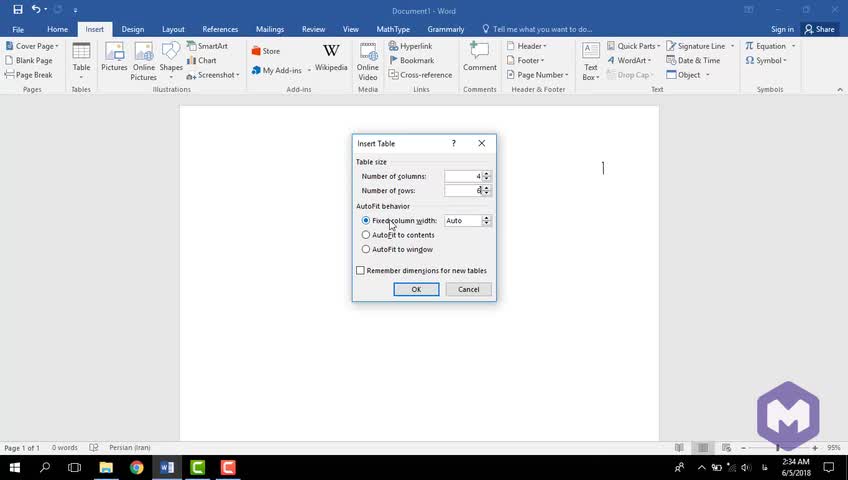Open the Store add-ins
This screenshot has width=848, height=480.
point(266,51)
